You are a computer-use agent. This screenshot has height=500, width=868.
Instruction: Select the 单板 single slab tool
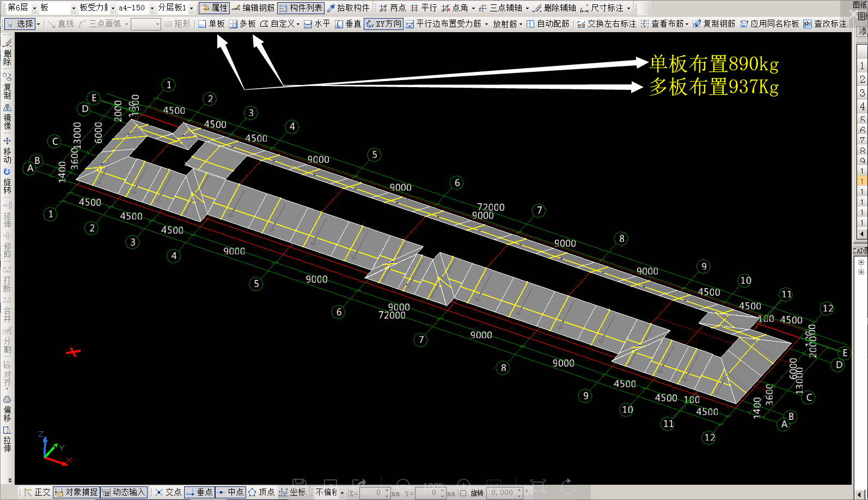click(x=211, y=24)
